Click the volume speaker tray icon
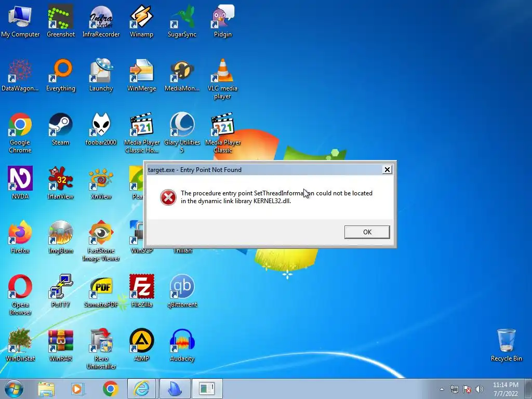 pyautogui.click(x=480, y=389)
